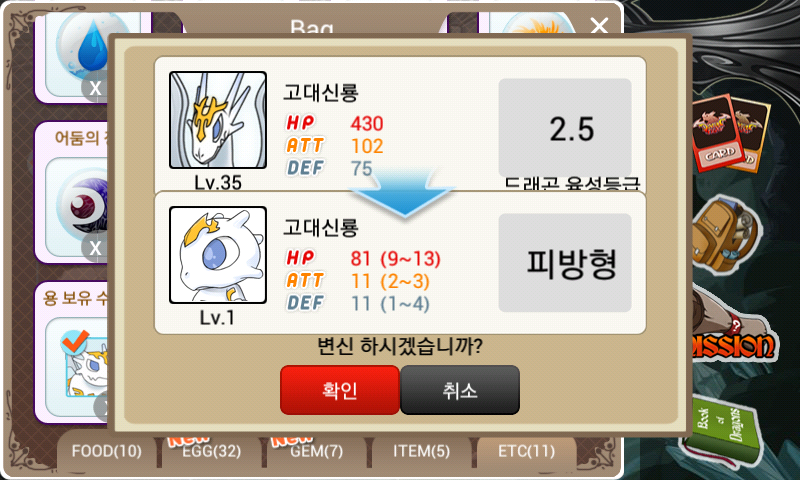Open the backpack bag icon
Image resolution: width=800 pixels, height=480 pixels.
723,234
